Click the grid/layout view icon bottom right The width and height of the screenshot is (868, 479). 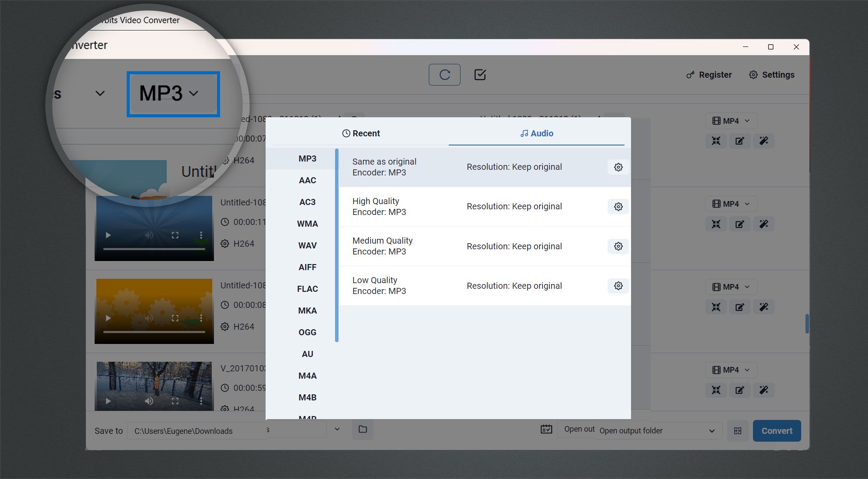click(738, 431)
